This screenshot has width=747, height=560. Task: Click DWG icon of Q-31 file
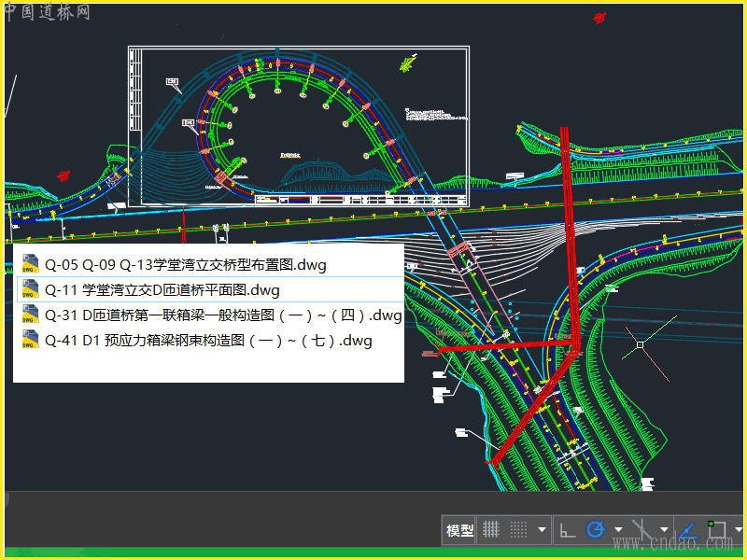30,315
